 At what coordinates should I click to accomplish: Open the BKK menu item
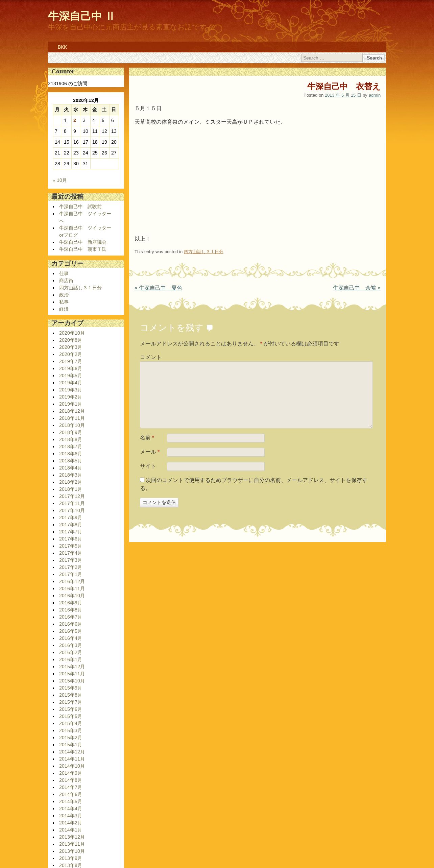[62, 47]
